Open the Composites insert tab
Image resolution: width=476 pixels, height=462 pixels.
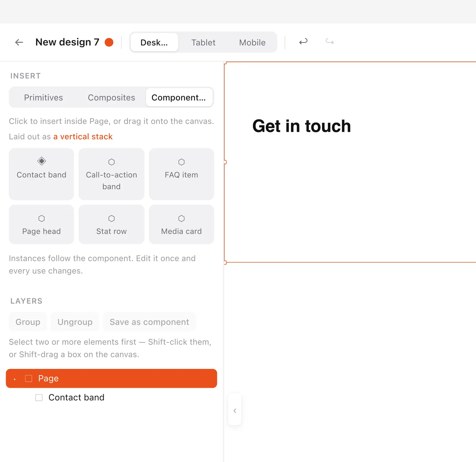point(111,97)
